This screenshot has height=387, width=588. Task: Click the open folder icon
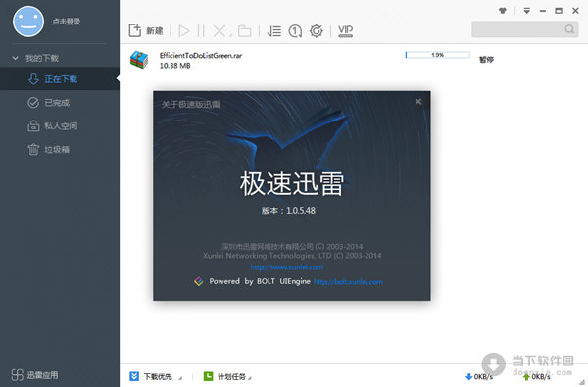(244, 31)
